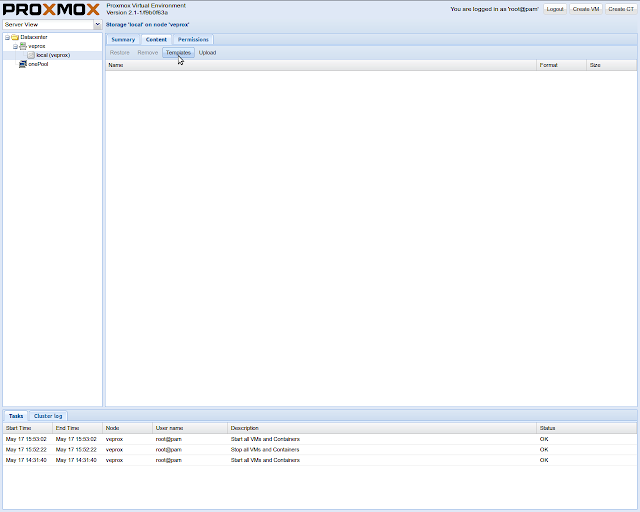
Task: Click the local (veprox) storage icon
Action: coord(31,55)
